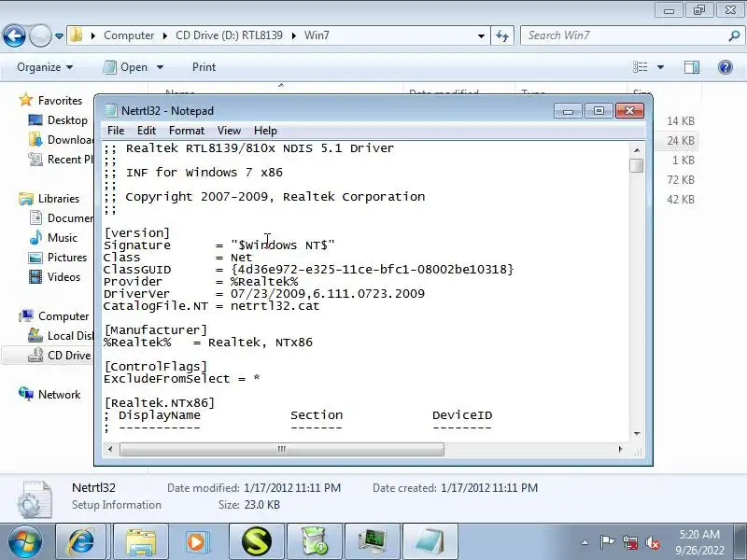Viewport: 747px width, 560px height.
Task: Click the Change your view icon
Action: [x=640, y=67]
